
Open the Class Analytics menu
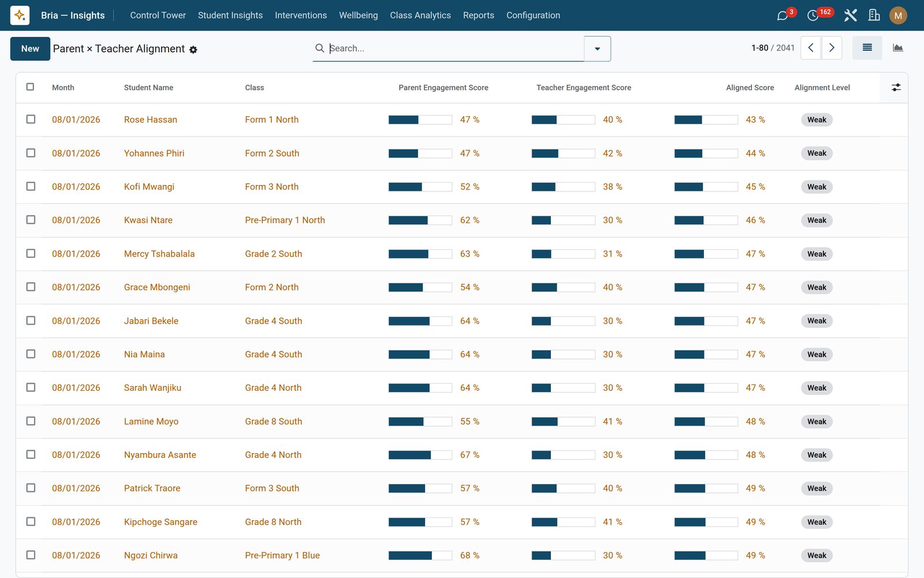click(x=420, y=16)
